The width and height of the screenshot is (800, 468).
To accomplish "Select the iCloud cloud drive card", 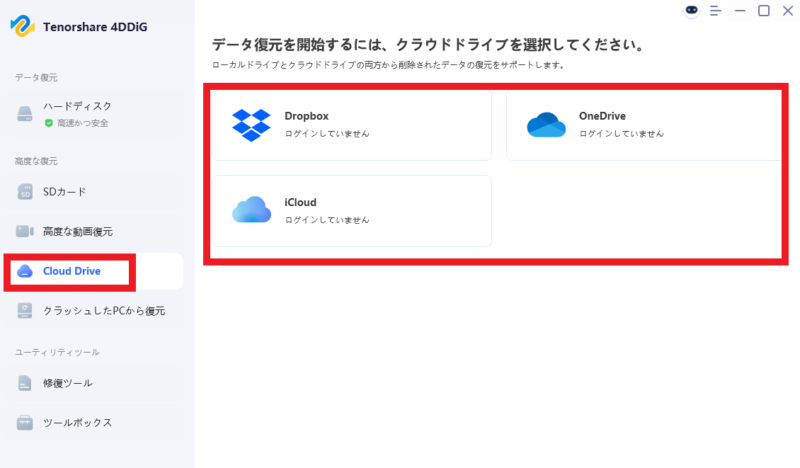I will pos(352,211).
